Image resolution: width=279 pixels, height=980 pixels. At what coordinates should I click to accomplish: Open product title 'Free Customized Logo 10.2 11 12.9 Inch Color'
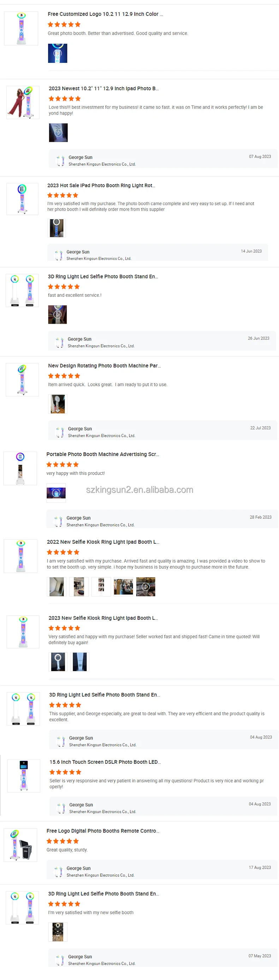click(x=105, y=14)
